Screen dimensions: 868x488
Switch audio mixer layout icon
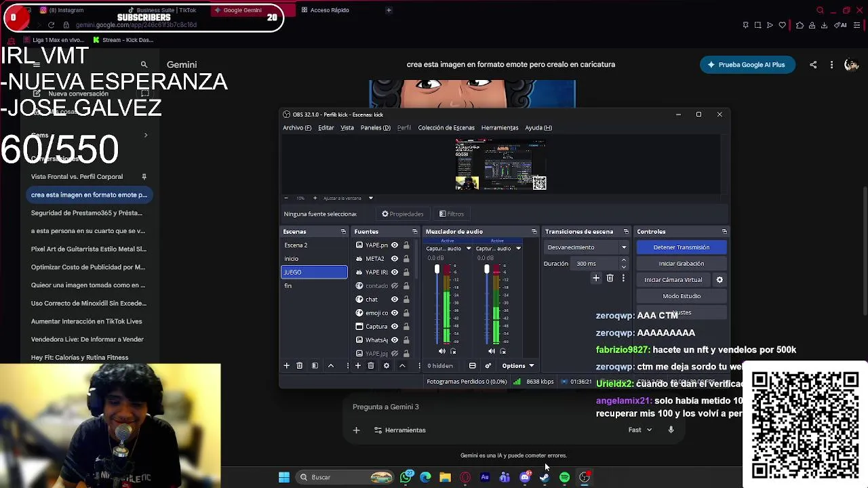(x=473, y=366)
